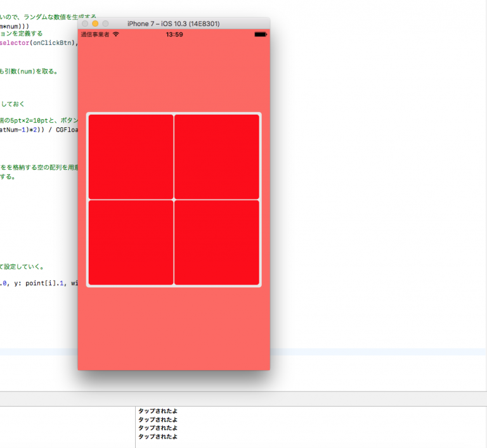Click the comment line containing 引数(num)を取る
This screenshot has width=487, height=448.
click(x=29, y=72)
